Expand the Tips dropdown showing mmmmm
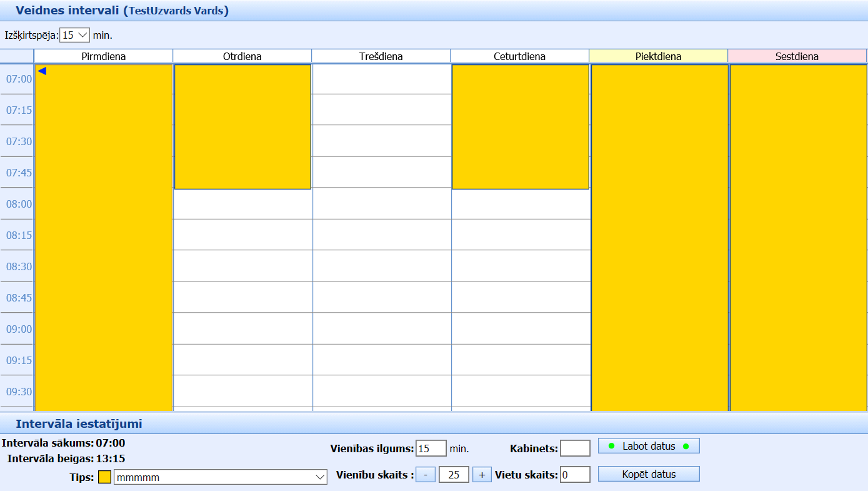 tap(220, 477)
